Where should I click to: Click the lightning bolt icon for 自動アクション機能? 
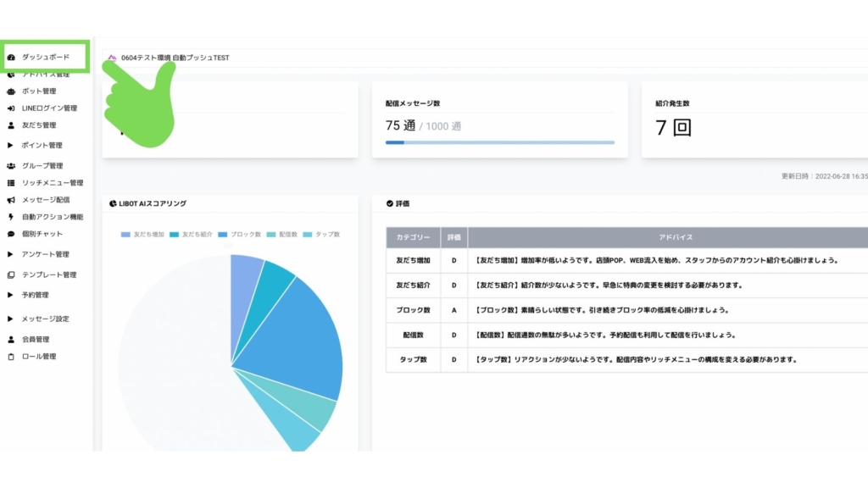11,217
